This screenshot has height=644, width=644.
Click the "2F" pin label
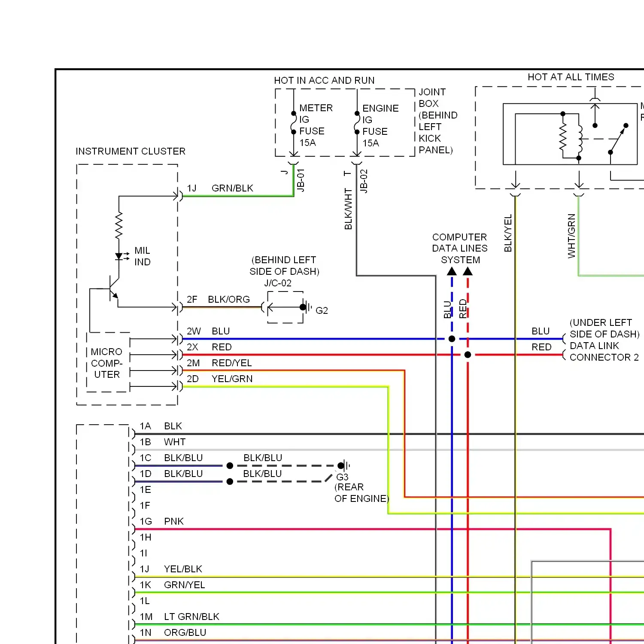(x=192, y=299)
